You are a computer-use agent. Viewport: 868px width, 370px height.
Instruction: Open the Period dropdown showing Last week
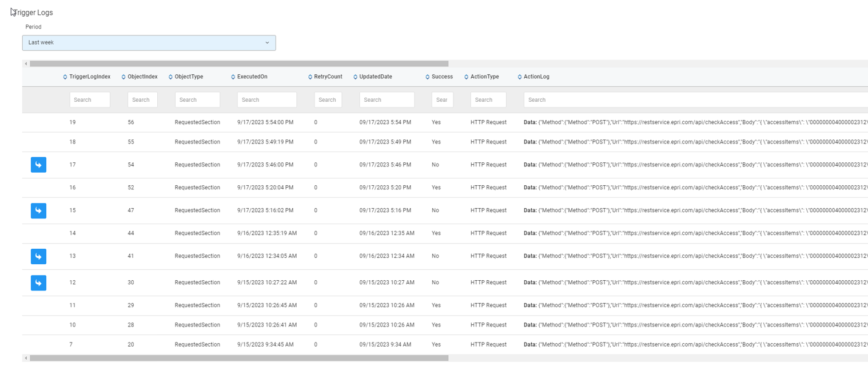point(149,43)
